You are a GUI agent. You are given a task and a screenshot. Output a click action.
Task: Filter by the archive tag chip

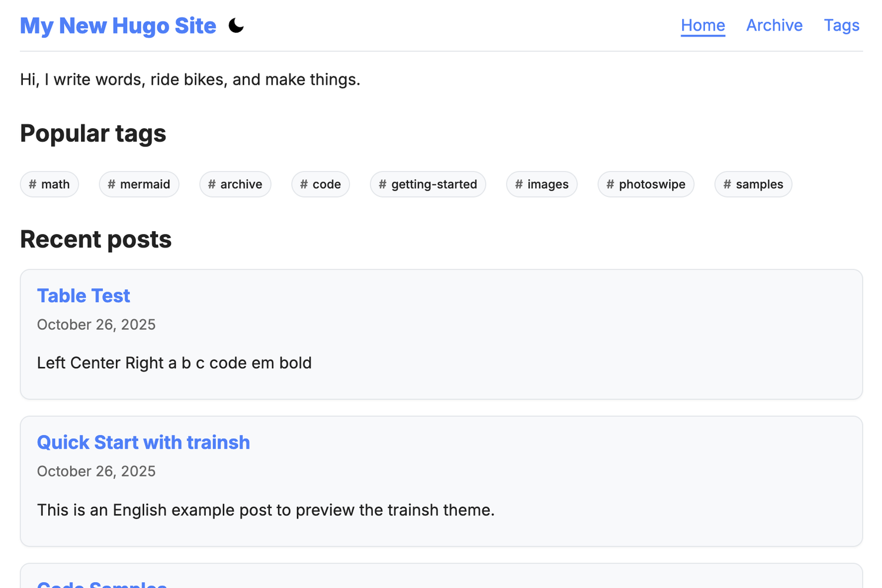(x=235, y=185)
